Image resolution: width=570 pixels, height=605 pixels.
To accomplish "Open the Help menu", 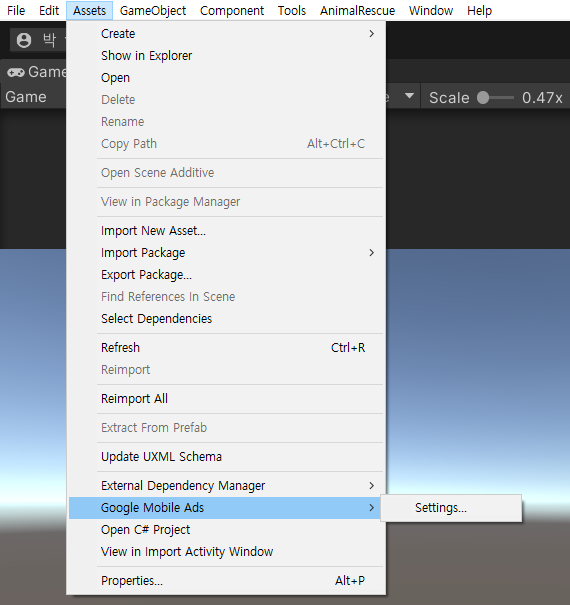I will 479,10.
